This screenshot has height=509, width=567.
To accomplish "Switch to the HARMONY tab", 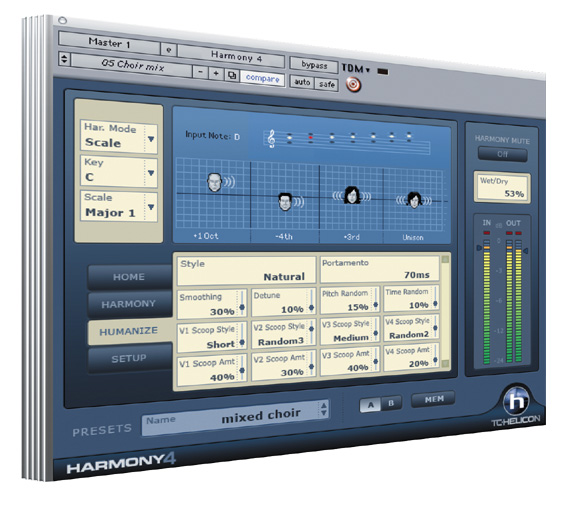I will 129,304.
